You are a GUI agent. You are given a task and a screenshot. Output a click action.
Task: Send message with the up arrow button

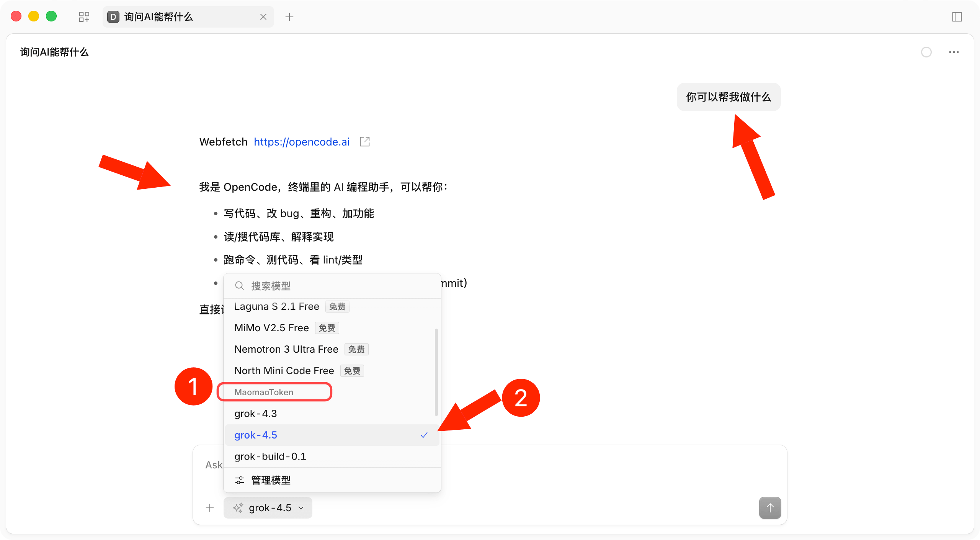pos(770,508)
